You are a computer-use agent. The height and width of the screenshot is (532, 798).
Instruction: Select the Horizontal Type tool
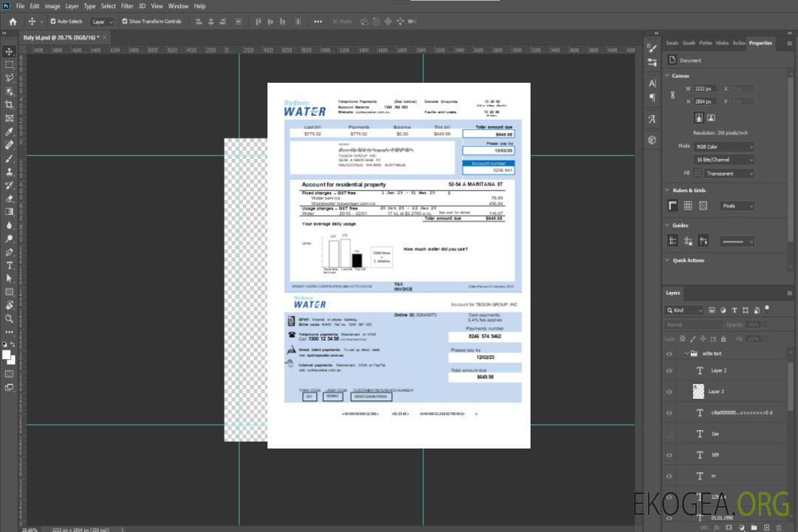pyautogui.click(x=10, y=265)
